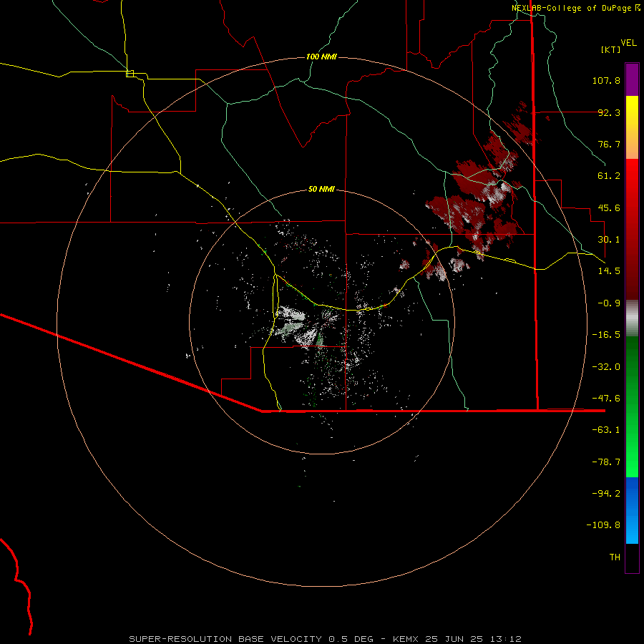The height and width of the screenshot is (644, 644).
Task: Click the Super-Resolution Base Velocity caption
Action: (326, 639)
